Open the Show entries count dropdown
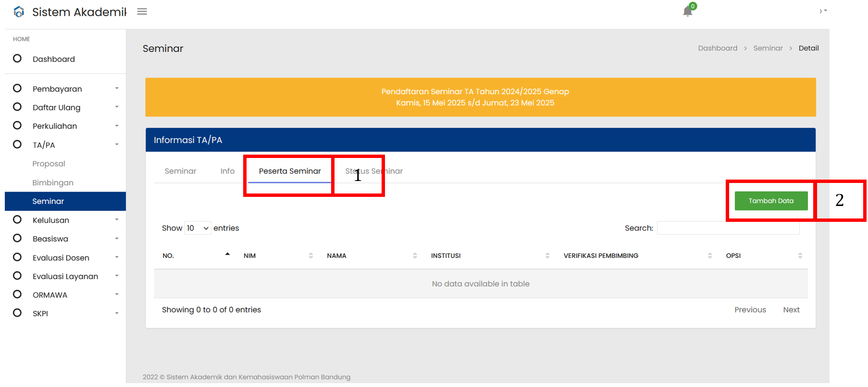Image resolution: width=868 pixels, height=387 pixels. pos(198,228)
